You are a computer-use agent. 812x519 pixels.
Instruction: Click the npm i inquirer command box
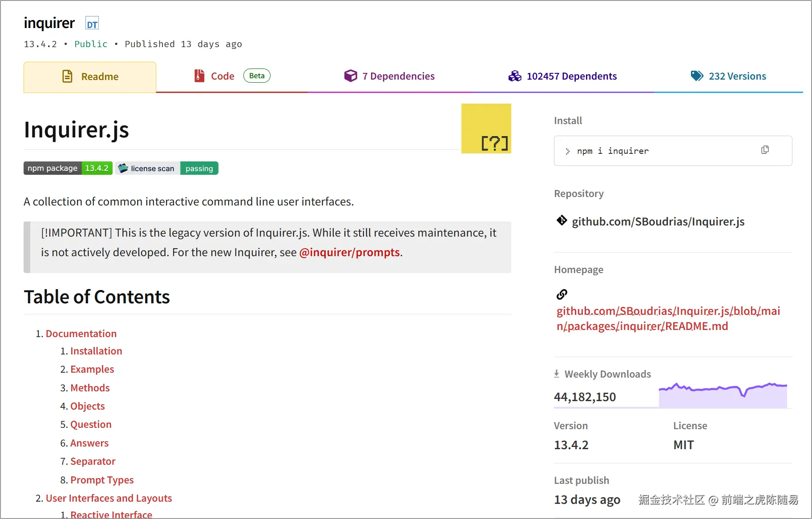pos(673,151)
